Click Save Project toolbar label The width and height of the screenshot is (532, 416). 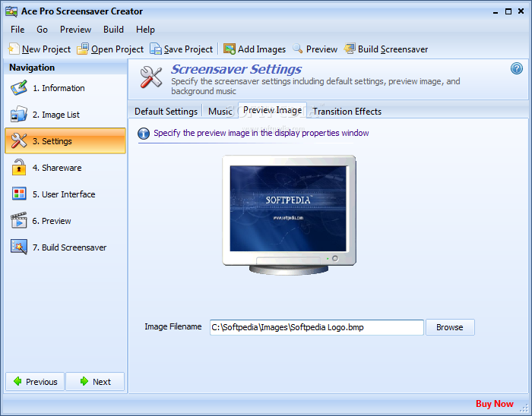188,49
